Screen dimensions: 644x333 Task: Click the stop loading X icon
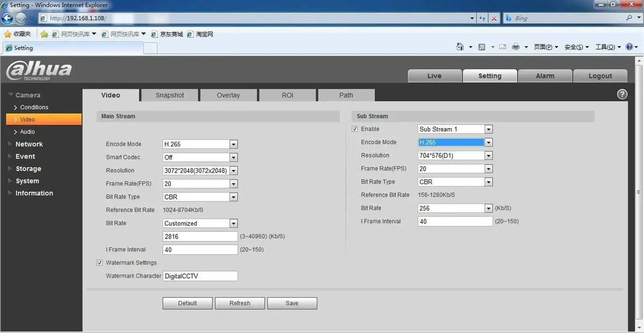coord(494,18)
